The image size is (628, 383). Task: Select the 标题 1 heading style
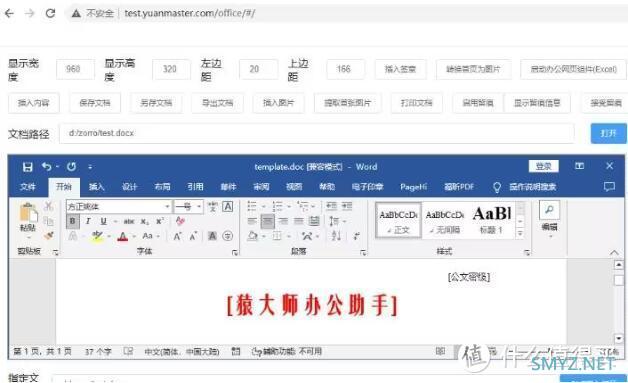pos(491,221)
